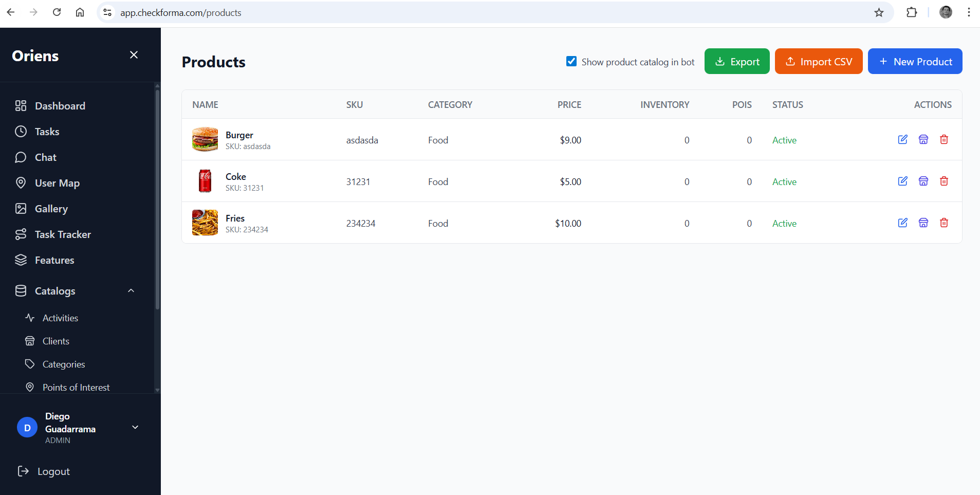Navigate to the Categories catalog
Screen dimensions: 980x495
pos(64,364)
